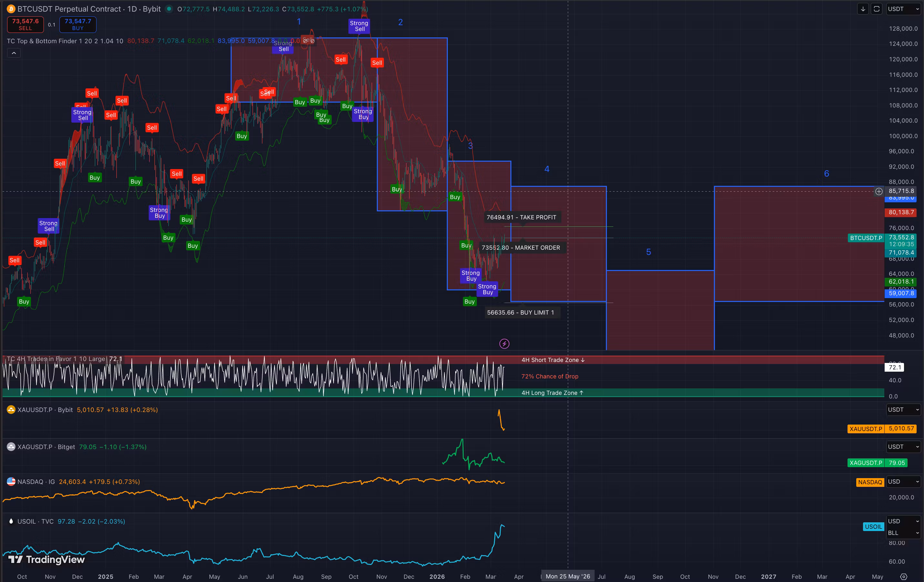Click the NASDAQ · IG pane title
Image resolution: width=924 pixels, height=582 pixels.
(36, 482)
